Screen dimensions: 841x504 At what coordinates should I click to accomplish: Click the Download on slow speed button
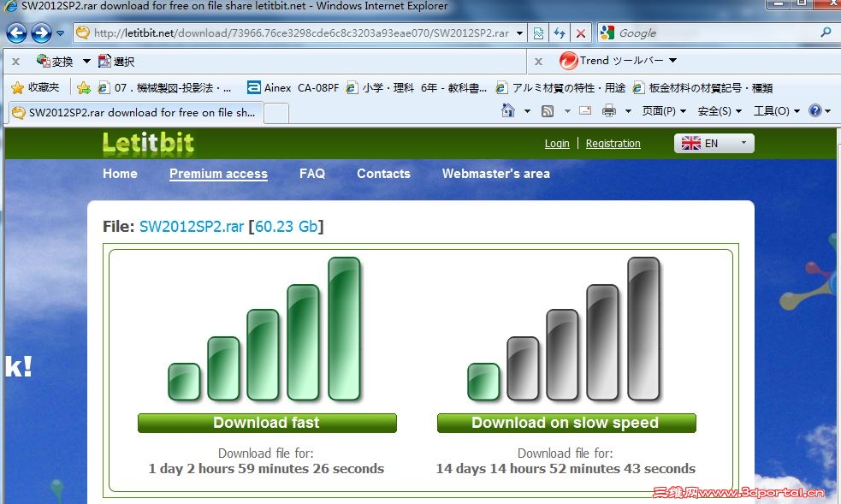pyautogui.click(x=566, y=423)
